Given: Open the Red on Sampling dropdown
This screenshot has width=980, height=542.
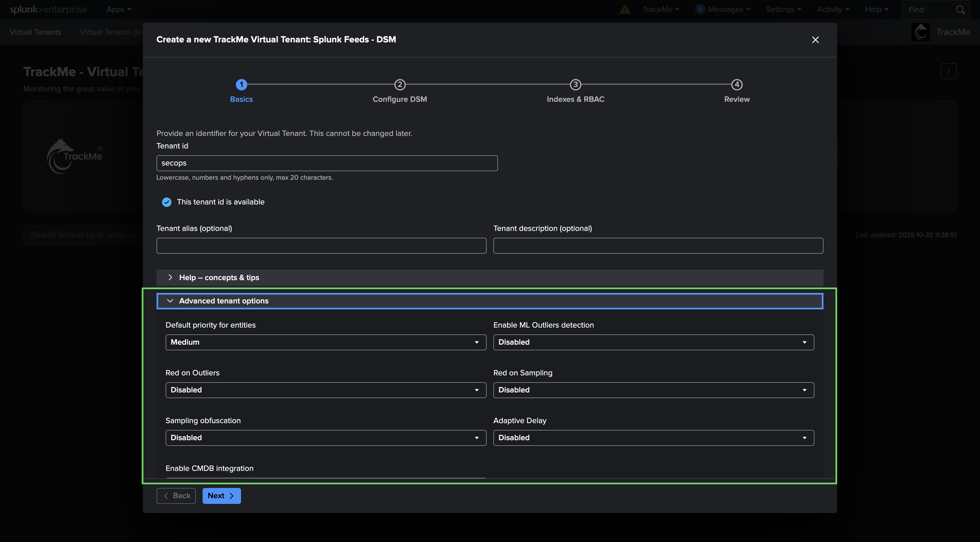Looking at the screenshot, I should click(653, 390).
